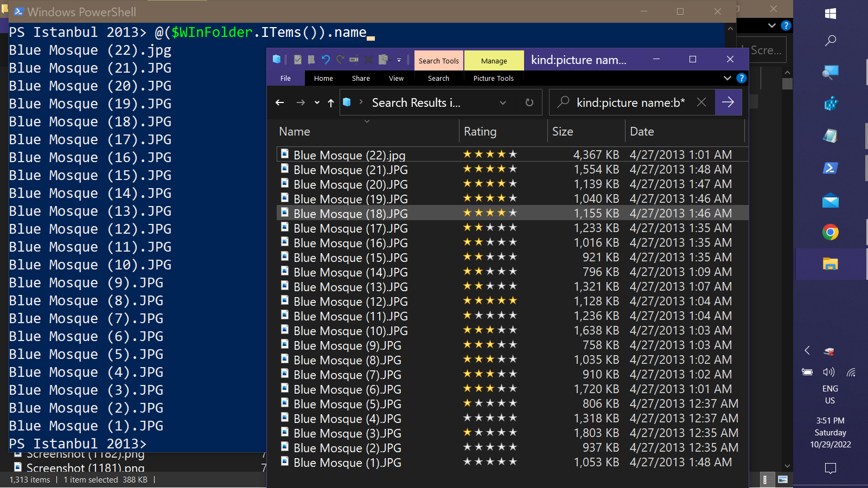
Task: Click the Rename icon in Quick Access Toolbar
Action: click(354, 60)
